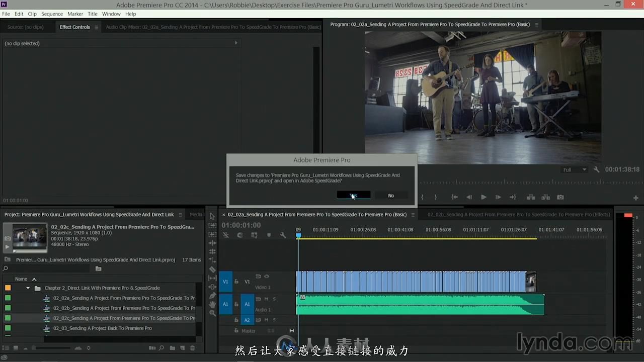Click the New Bin folder icon
Image resolution: width=644 pixels, height=362 pixels.
(x=173, y=348)
